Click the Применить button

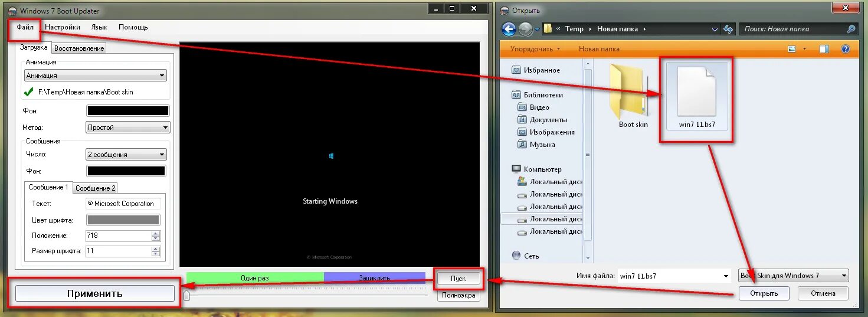[x=94, y=293]
